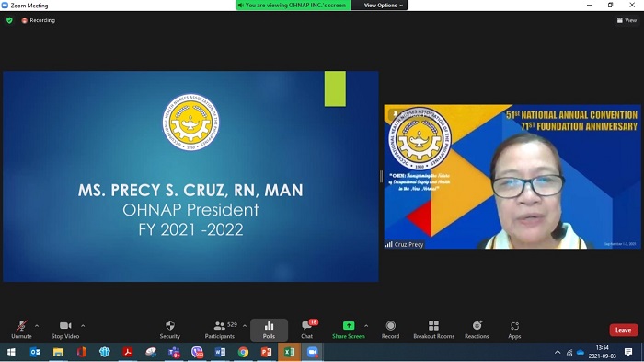Open File Explorer from taskbar

click(x=58, y=352)
